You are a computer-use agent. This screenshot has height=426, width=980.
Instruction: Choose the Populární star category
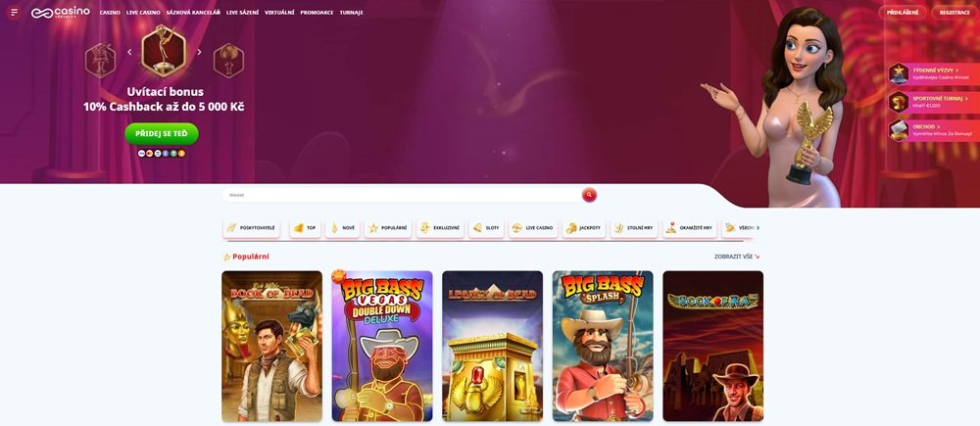pyautogui.click(x=387, y=228)
